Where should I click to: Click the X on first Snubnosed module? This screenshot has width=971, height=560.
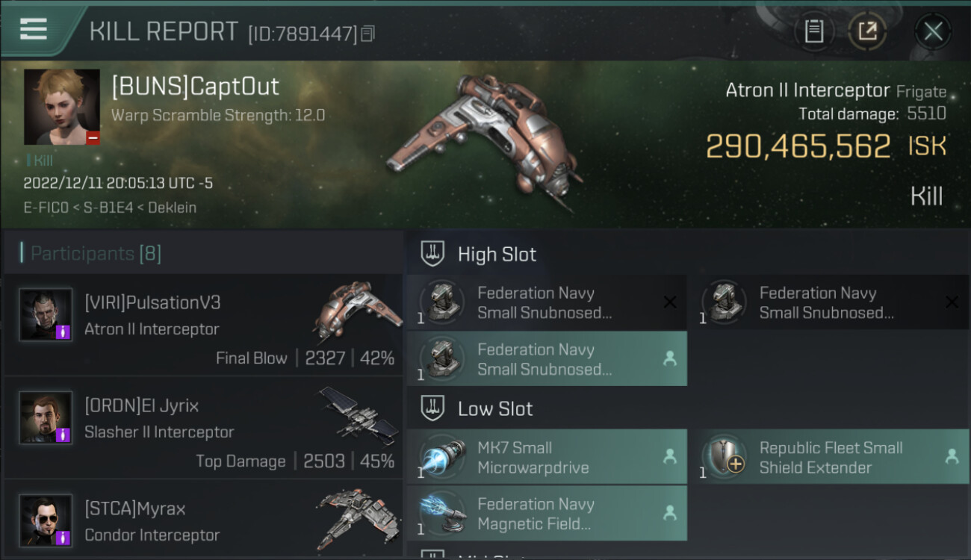670,302
